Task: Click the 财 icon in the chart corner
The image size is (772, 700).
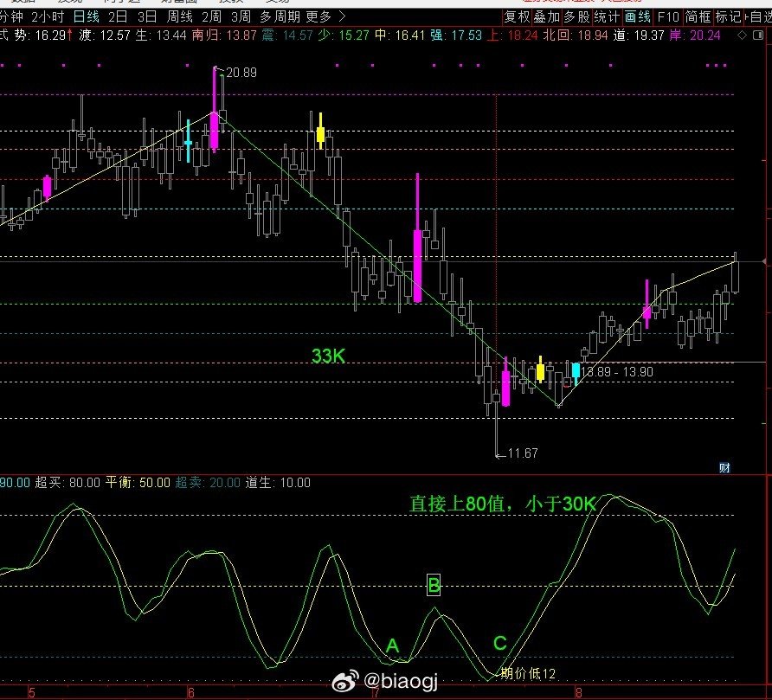Action: [x=724, y=467]
